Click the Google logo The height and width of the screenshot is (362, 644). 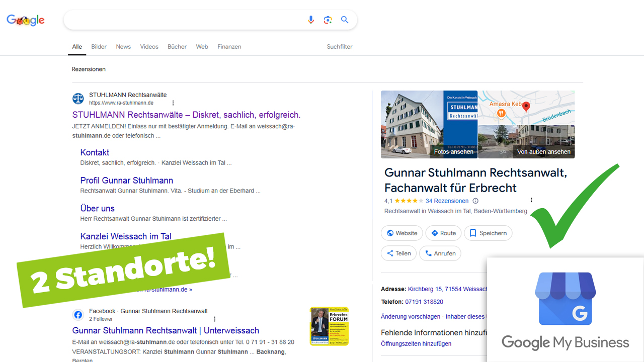[26, 20]
